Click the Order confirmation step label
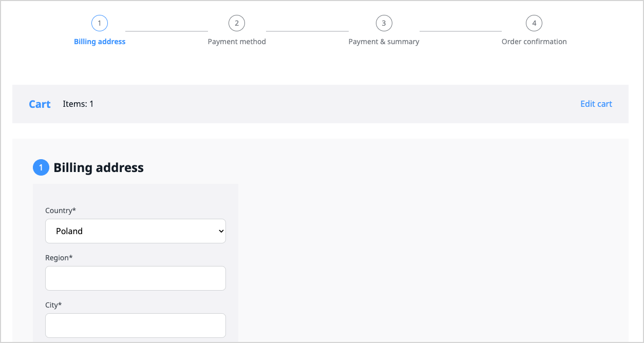The width and height of the screenshot is (644, 343). (534, 42)
